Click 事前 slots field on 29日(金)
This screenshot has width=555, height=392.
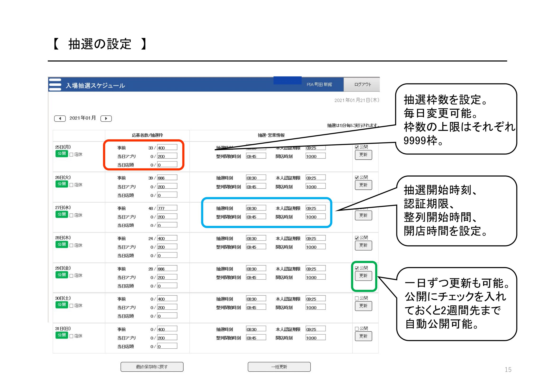167,269
